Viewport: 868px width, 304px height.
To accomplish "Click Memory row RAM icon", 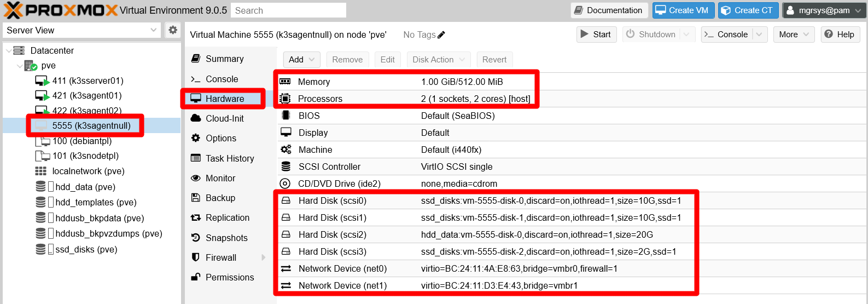I will 285,82.
